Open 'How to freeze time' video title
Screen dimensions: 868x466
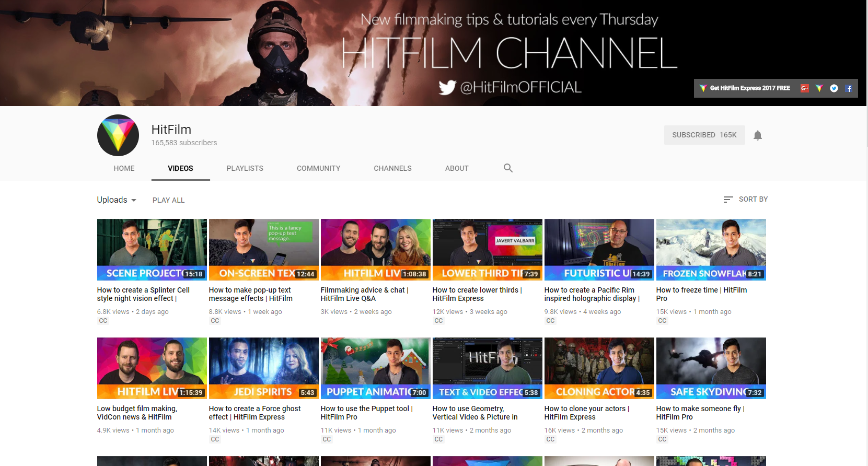tap(702, 294)
